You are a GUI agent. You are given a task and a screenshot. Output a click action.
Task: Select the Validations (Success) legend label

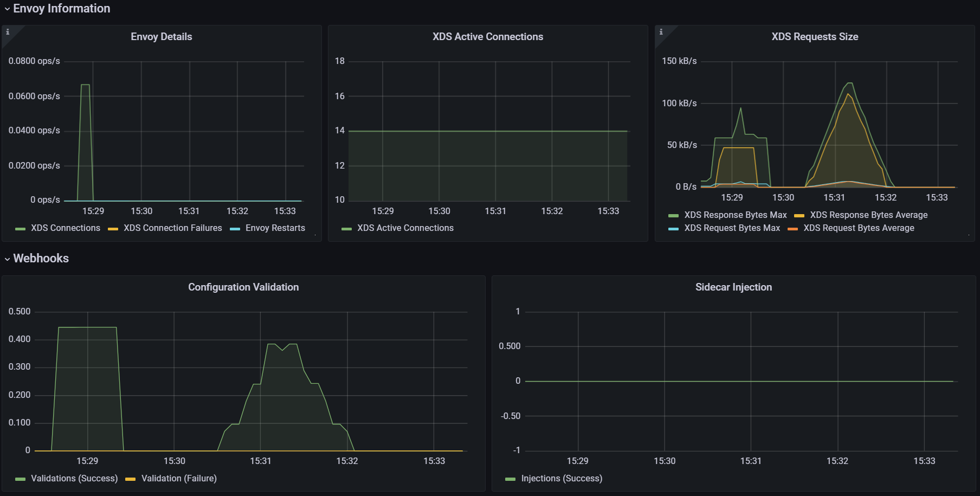(x=74, y=479)
